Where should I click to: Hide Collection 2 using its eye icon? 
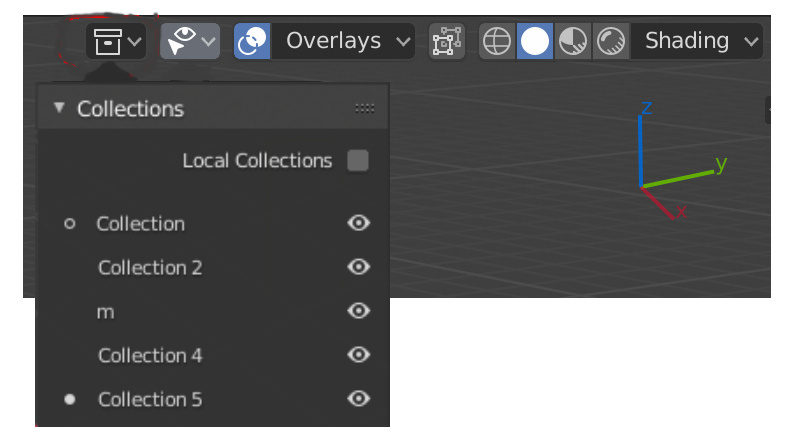pyautogui.click(x=358, y=267)
